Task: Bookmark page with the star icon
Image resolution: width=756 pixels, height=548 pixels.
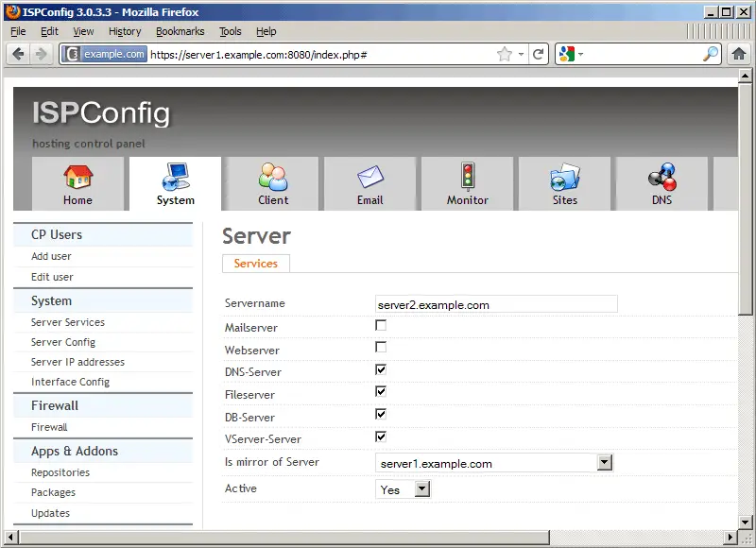Action: tap(505, 54)
